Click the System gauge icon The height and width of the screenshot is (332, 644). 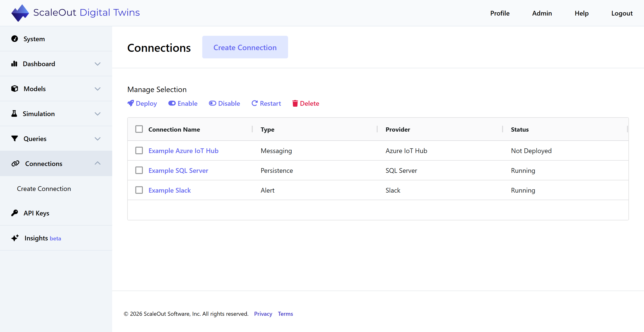[15, 39]
